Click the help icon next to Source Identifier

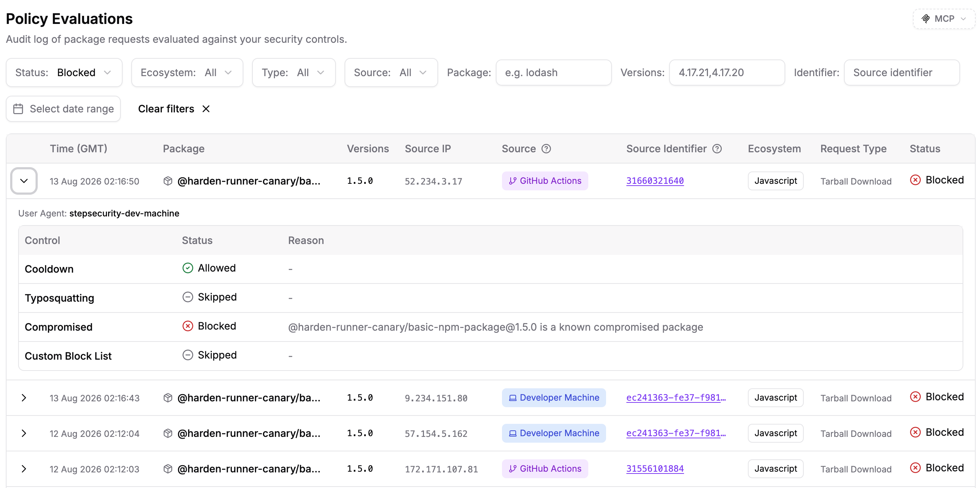[x=717, y=148]
